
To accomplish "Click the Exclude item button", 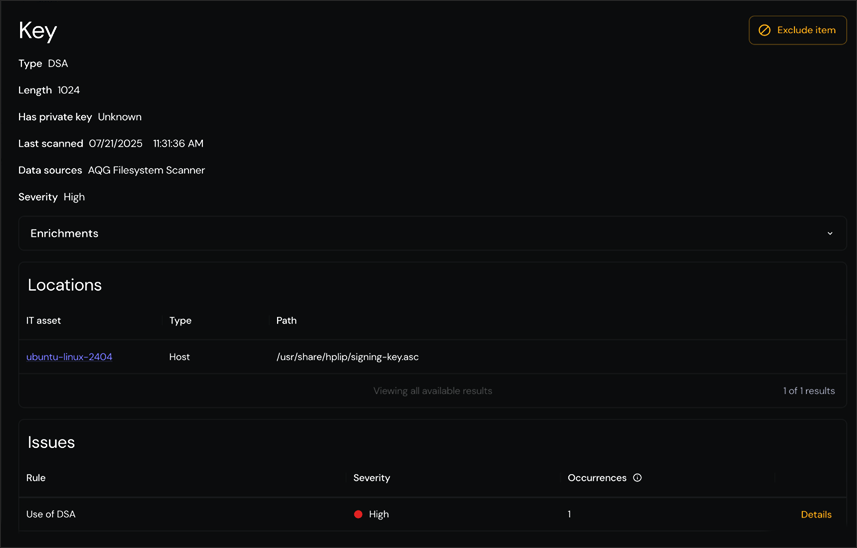I will tap(797, 30).
